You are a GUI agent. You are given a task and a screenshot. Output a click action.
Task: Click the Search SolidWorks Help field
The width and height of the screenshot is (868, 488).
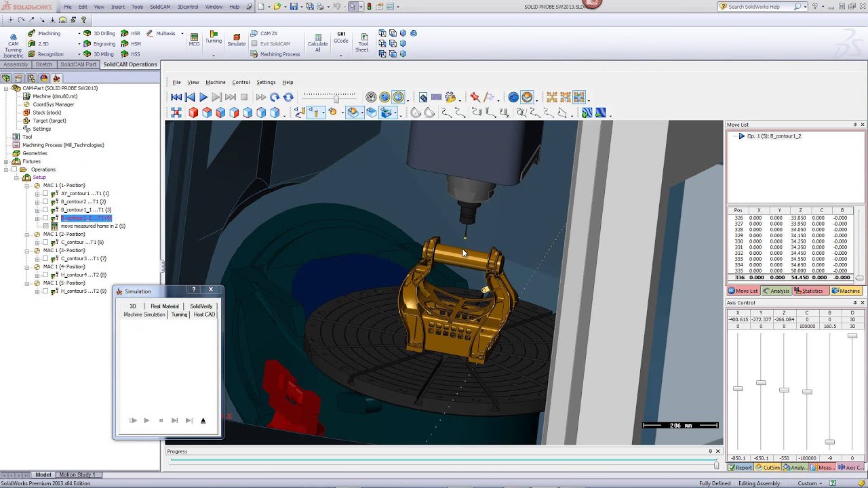(x=759, y=7)
